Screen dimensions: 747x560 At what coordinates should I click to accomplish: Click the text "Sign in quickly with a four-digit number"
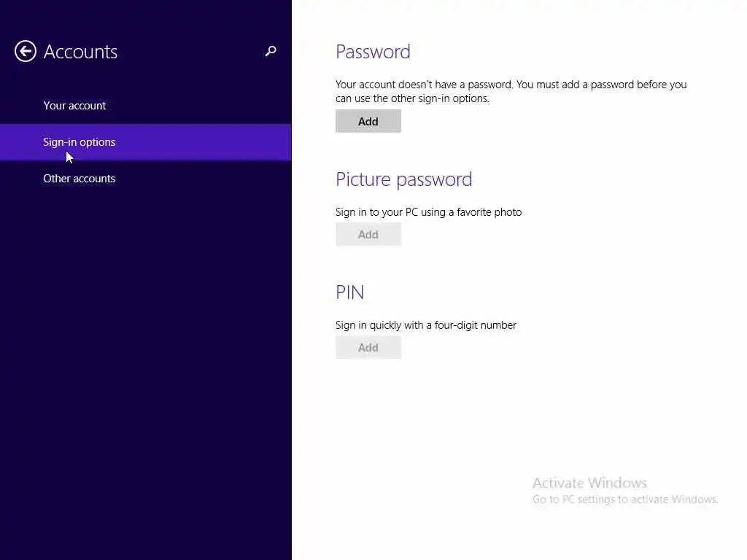(x=426, y=325)
